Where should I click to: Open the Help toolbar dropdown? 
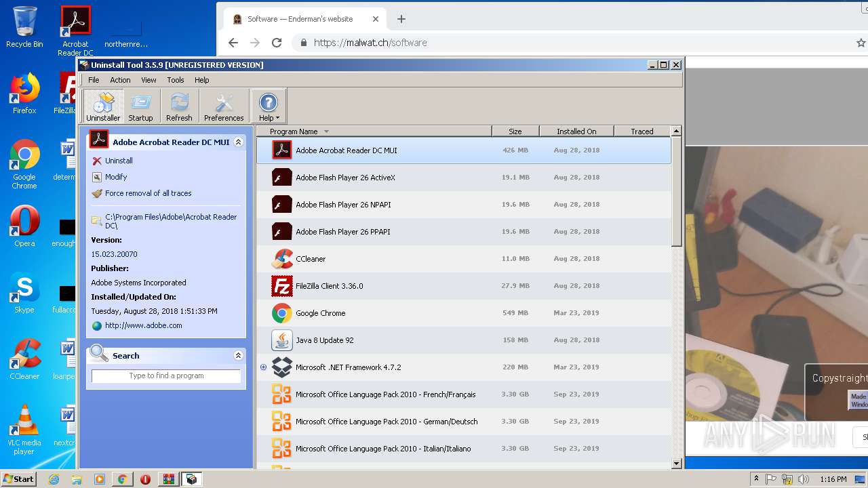point(269,106)
